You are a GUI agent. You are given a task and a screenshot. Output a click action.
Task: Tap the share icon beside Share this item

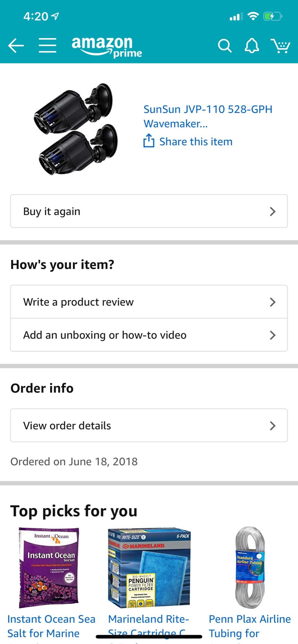coord(149,141)
